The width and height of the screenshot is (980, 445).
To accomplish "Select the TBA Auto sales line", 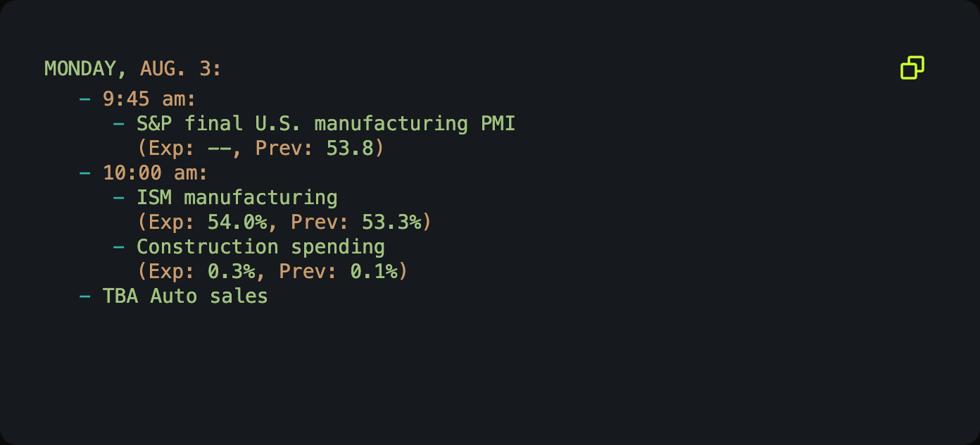I will tap(185, 296).
